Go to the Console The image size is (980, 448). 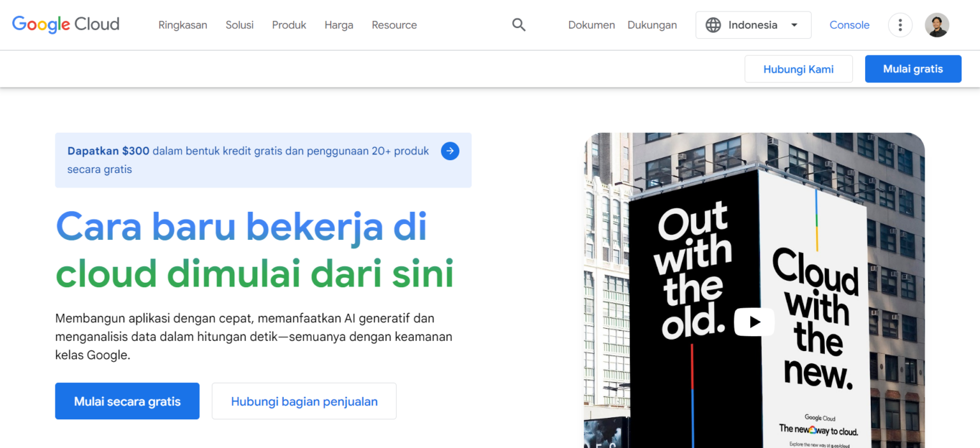point(849,25)
